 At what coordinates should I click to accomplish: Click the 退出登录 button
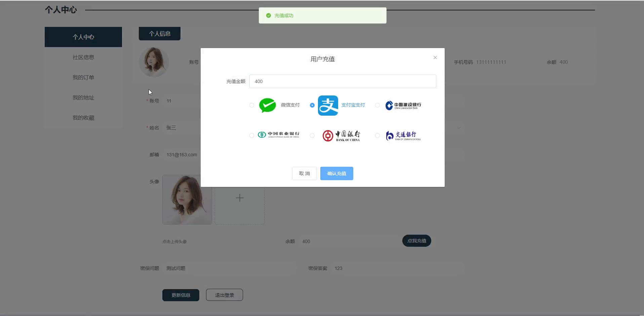pyautogui.click(x=225, y=295)
